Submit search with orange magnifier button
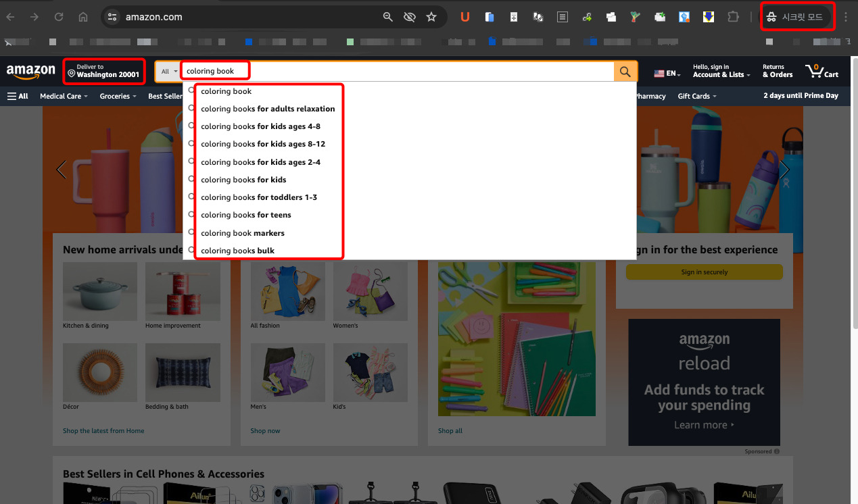 point(625,72)
